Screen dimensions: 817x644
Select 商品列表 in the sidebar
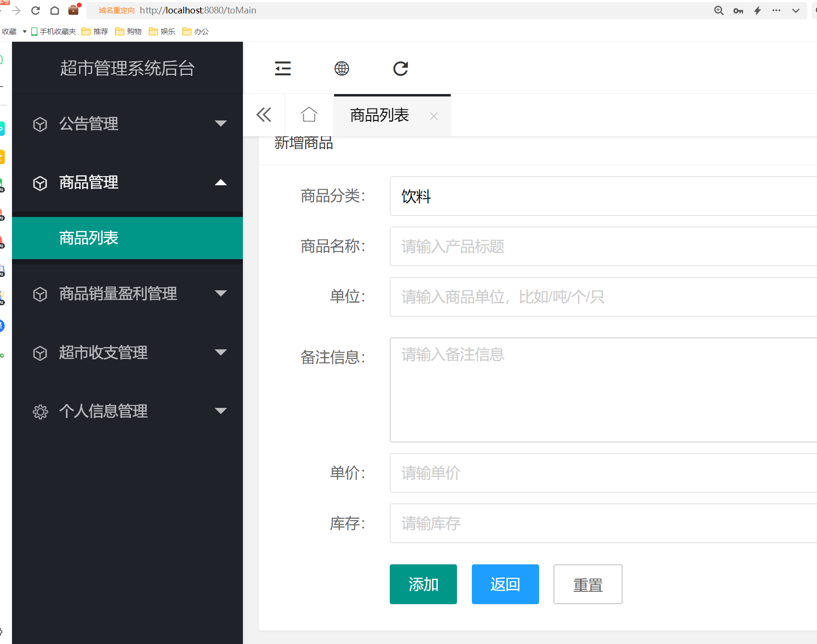pos(127,238)
